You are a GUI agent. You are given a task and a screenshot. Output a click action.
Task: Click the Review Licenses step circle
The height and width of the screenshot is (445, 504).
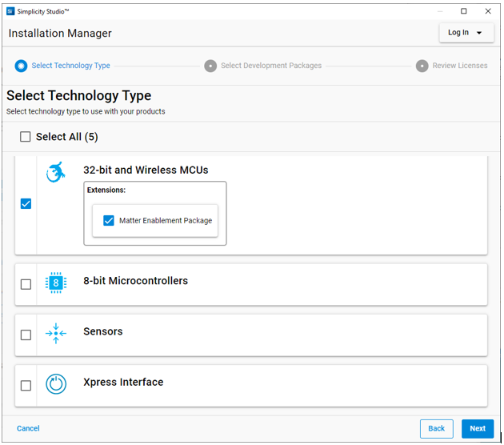pyautogui.click(x=422, y=66)
